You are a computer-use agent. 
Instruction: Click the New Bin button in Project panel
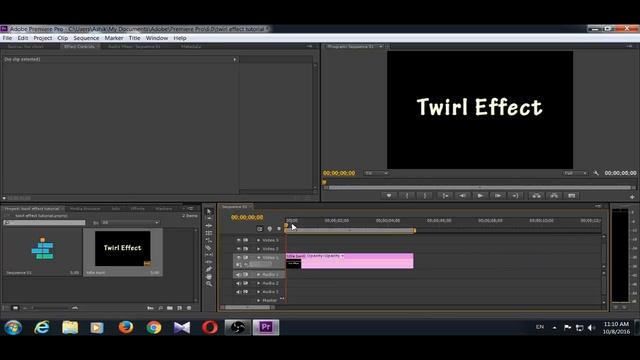[170, 308]
